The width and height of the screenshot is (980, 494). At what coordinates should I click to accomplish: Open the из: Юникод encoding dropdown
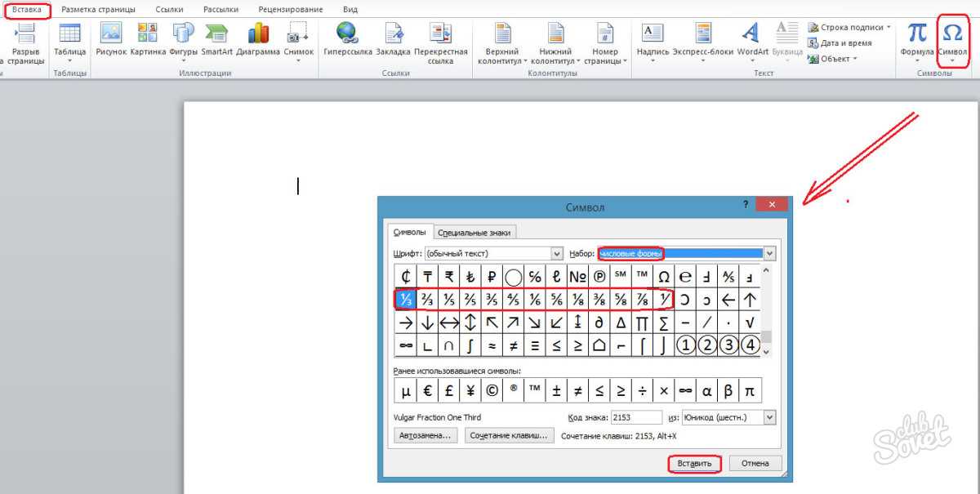coord(768,417)
